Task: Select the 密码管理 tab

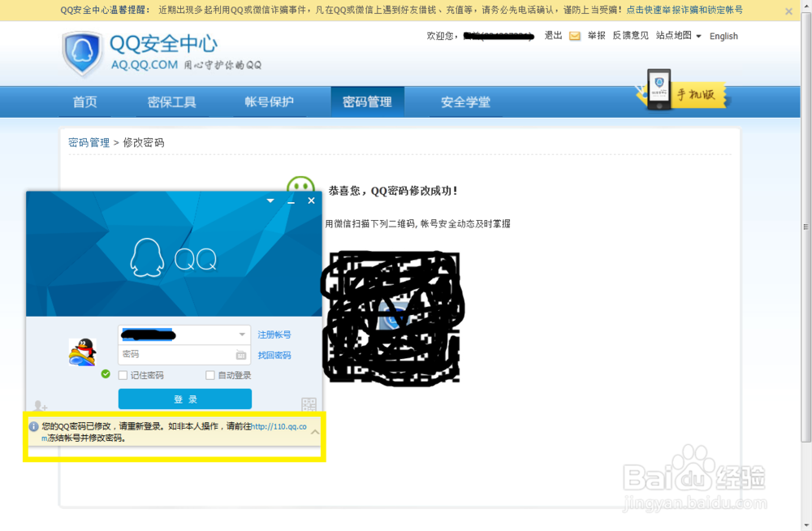Action: pyautogui.click(x=367, y=102)
